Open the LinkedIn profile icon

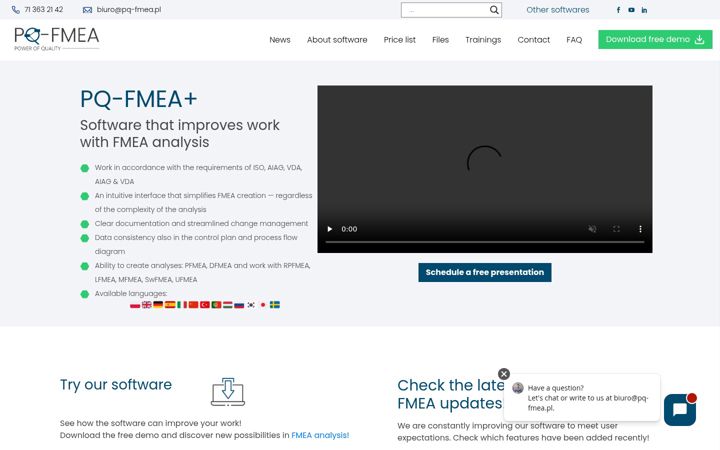(644, 10)
